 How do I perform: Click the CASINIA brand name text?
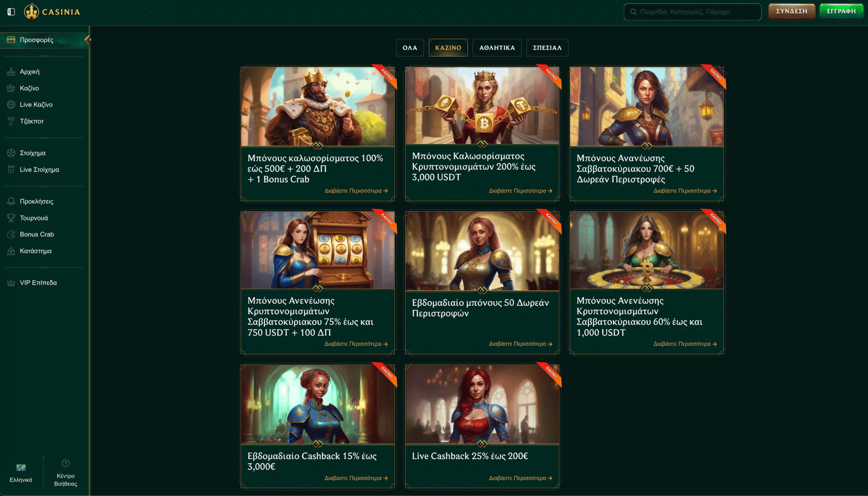click(x=61, y=12)
